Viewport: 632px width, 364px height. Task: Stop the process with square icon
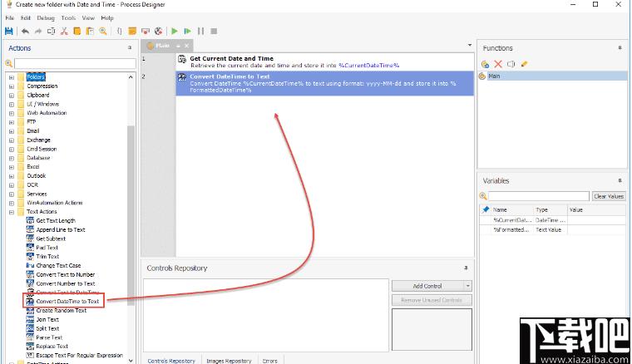pos(214,31)
